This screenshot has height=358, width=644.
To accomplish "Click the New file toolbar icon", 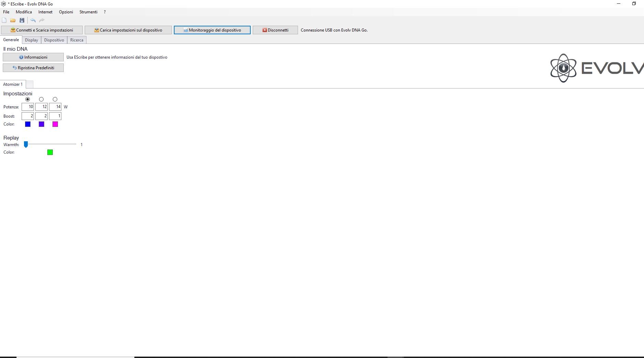I will tap(4, 21).
